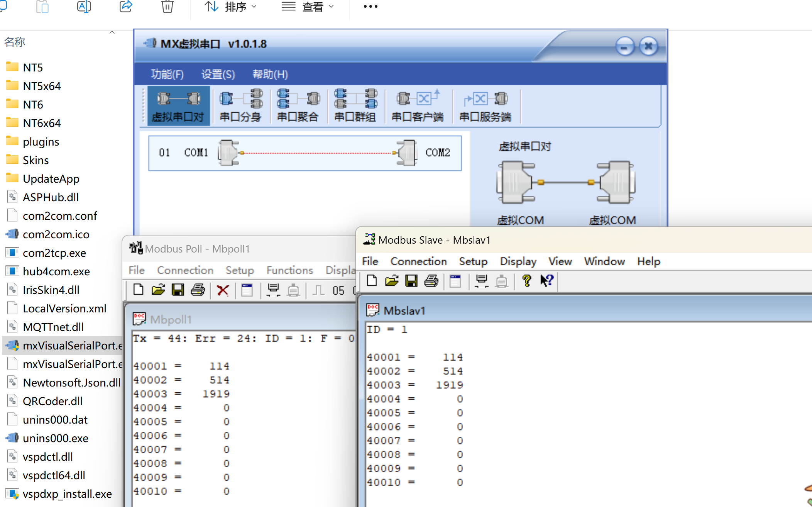Open the 串口服务端 serial server tool
Viewport: 812px width, 507px height.
[486, 106]
